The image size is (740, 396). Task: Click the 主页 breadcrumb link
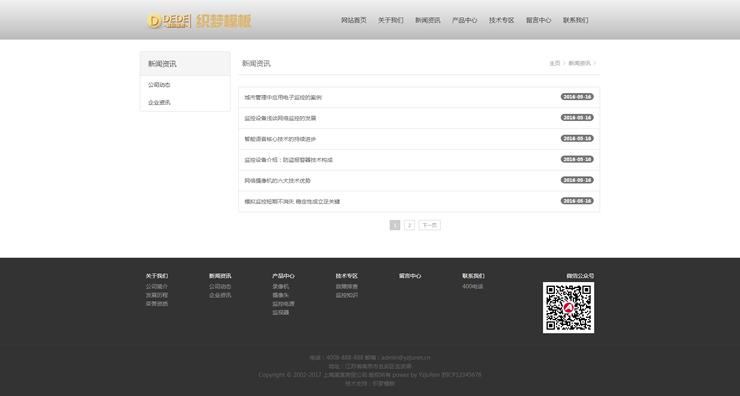555,63
